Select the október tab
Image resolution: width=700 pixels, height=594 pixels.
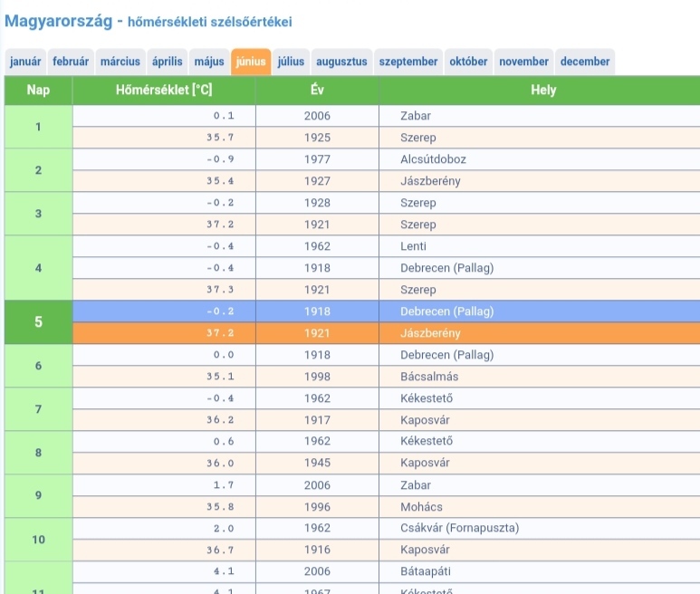pyautogui.click(x=468, y=62)
